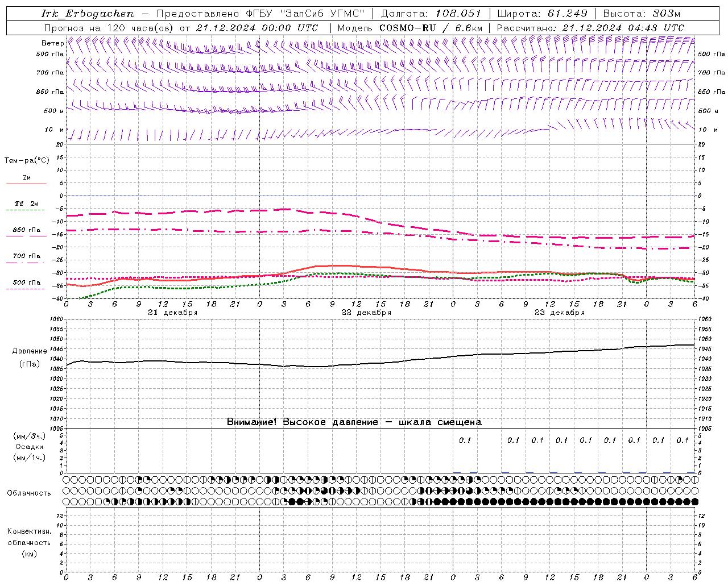
Task: Click the station name Irk_Erbogachen
Action: [88, 14]
